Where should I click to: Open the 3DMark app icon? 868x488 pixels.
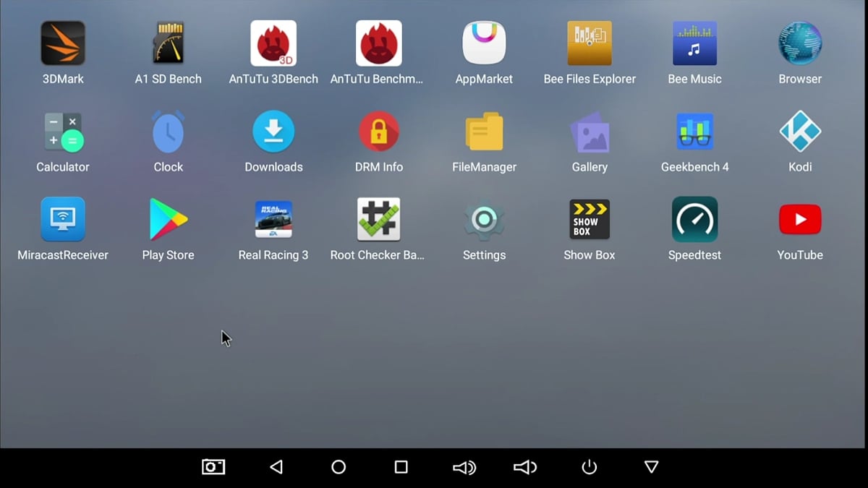[63, 43]
